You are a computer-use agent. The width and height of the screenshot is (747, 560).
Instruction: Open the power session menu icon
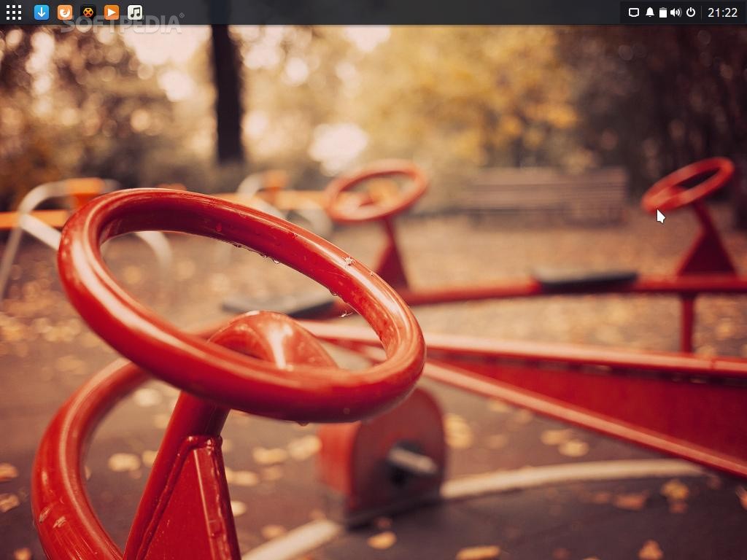click(x=691, y=12)
